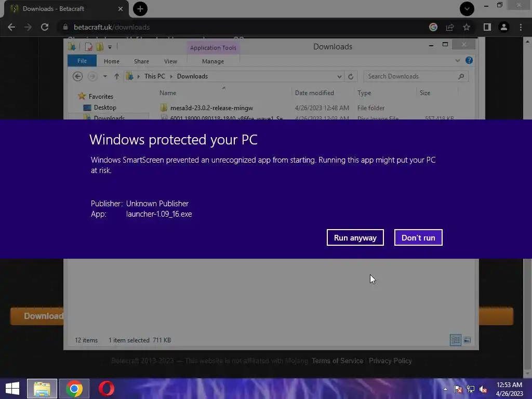Select Favorites in the navigation pane
This screenshot has height=399, width=532.
101,97
